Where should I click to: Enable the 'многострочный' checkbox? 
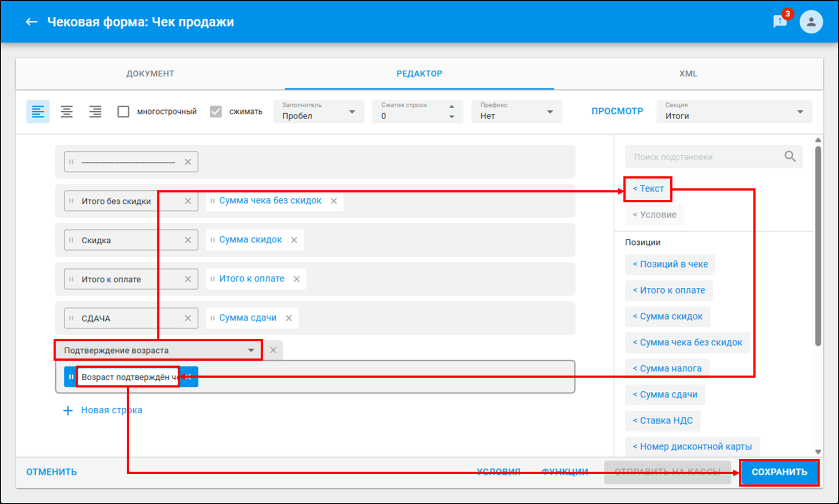tap(123, 112)
